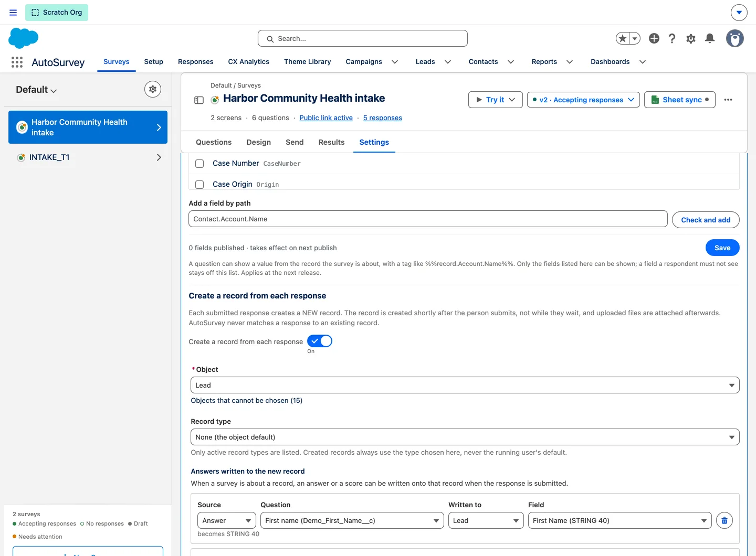Screen dimensions: 756x556
Task: Select the INTAKE_T1 survey row
Action: coord(88,157)
